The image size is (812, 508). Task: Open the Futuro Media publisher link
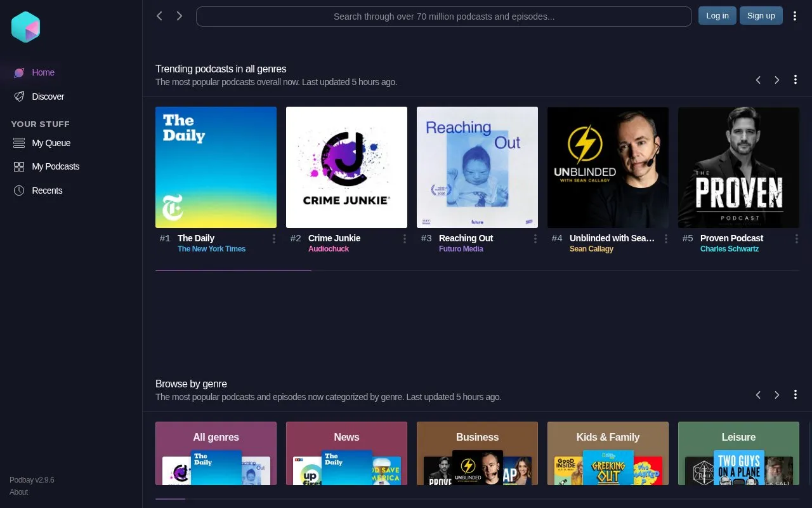(461, 249)
